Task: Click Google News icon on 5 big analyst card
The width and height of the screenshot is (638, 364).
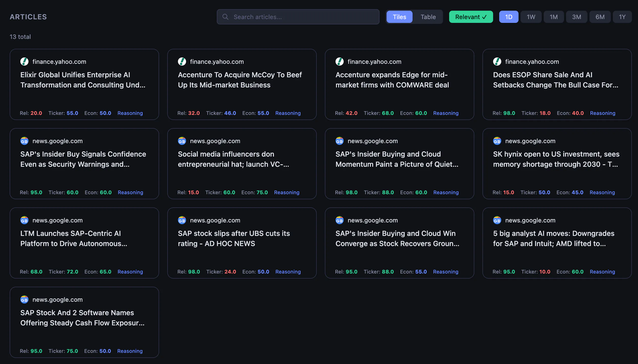Action: 497,220
